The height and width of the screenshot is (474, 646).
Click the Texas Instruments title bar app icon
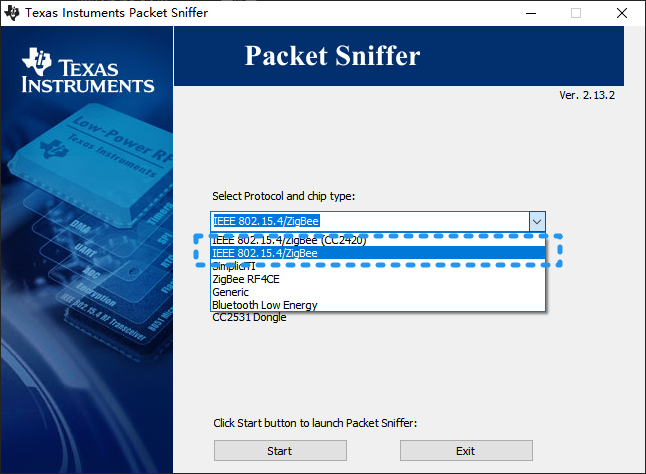tap(12, 13)
